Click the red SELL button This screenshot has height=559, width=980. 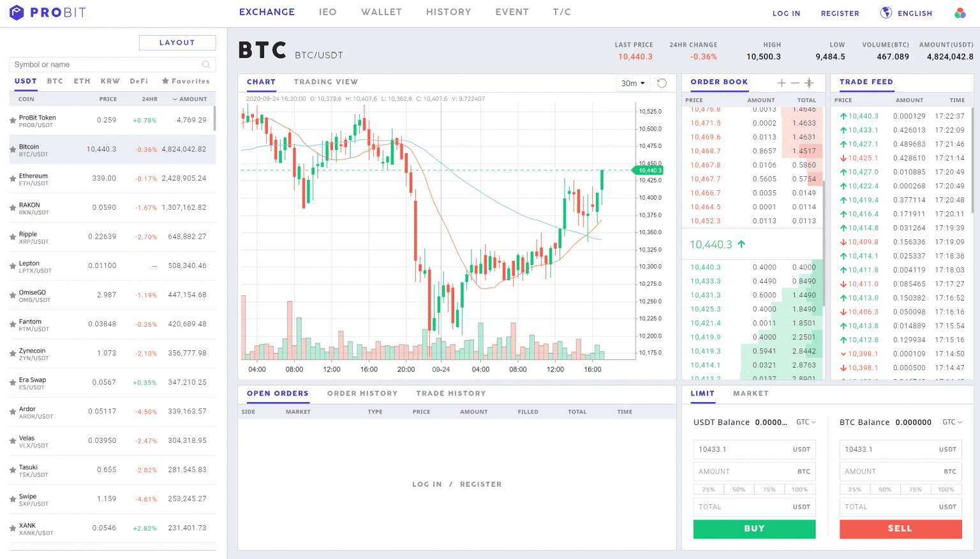click(900, 529)
